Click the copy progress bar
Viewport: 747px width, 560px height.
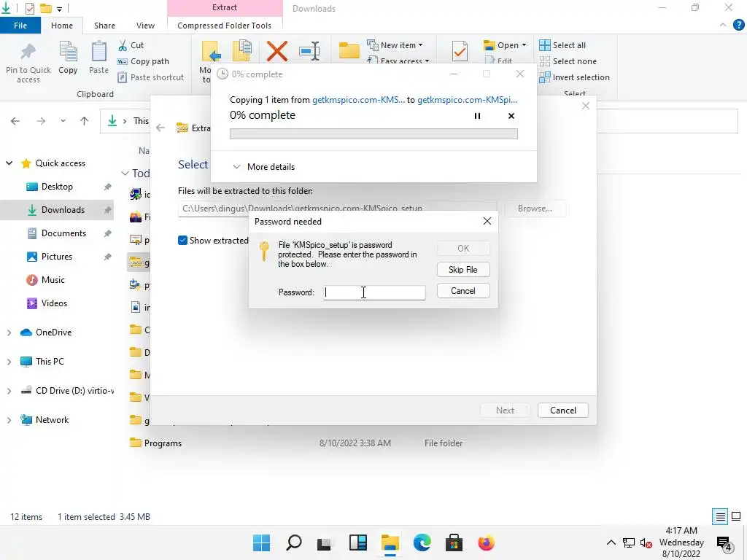pos(373,134)
